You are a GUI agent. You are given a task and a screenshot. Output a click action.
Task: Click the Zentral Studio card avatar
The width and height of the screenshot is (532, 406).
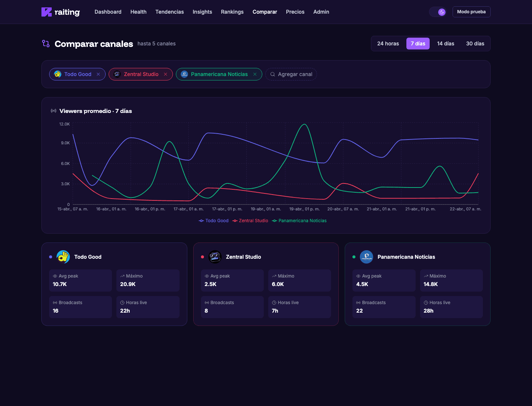[215, 257]
